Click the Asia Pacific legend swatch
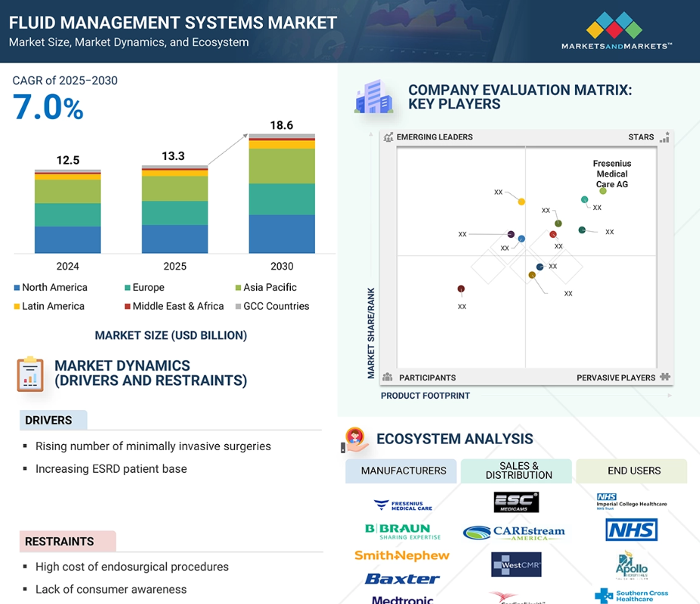The height and width of the screenshot is (604, 700). pyautogui.click(x=239, y=288)
